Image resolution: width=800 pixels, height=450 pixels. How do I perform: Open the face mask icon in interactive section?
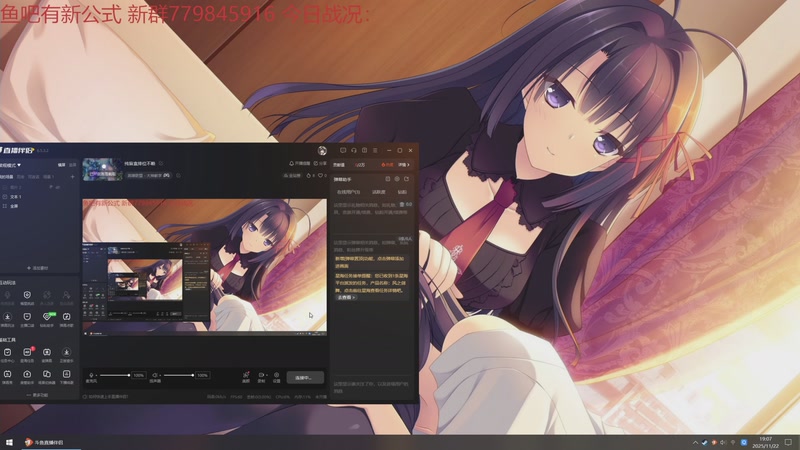(x=27, y=319)
